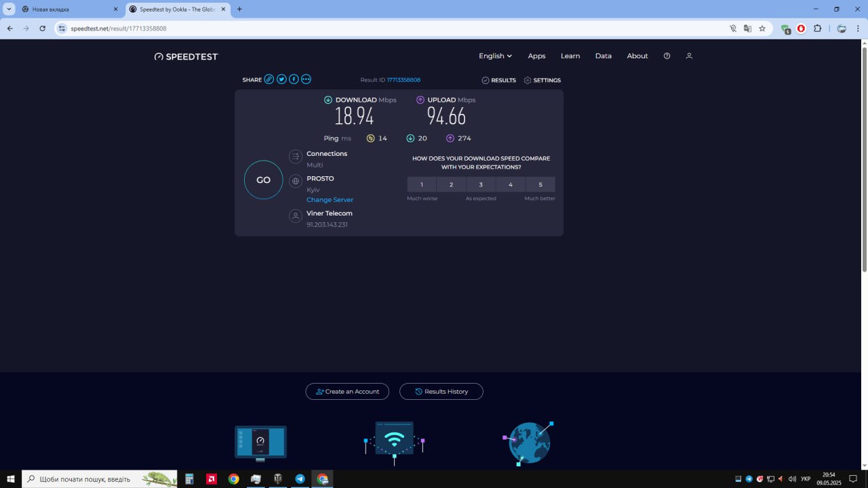
Task: Click the PROSTO server name
Action: click(x=320, y=179)
